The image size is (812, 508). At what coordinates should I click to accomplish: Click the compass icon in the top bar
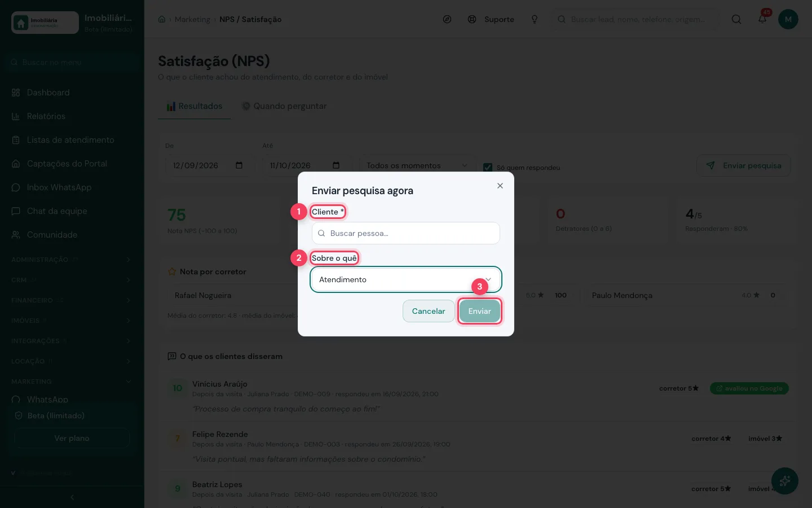point(447,19)
